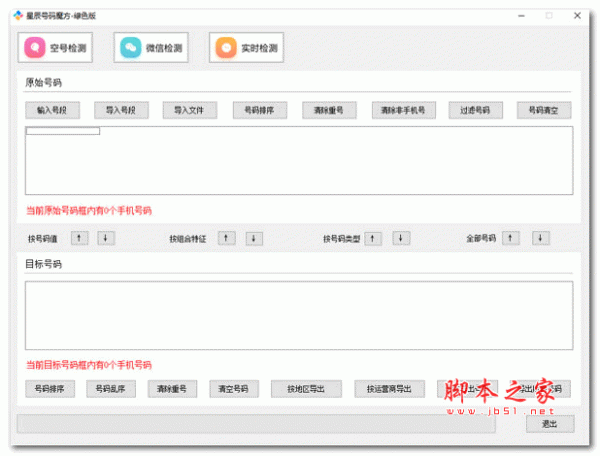The width and height of the screenshot is (600, 456).
Task: Click the 过滤号码 button
Action: (475, 110)
